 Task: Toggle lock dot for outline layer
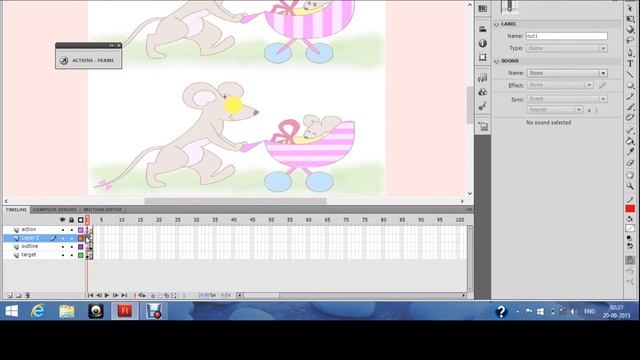coord(71,247)
